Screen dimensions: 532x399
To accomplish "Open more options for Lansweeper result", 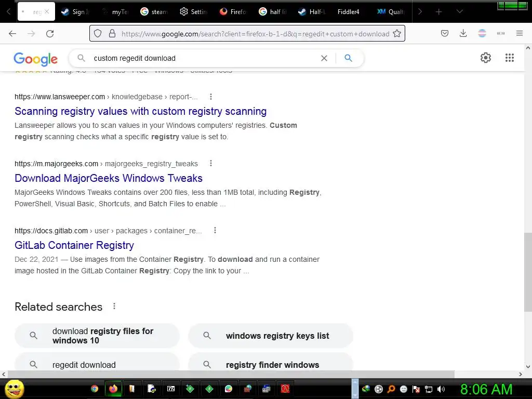I will 211,97.
